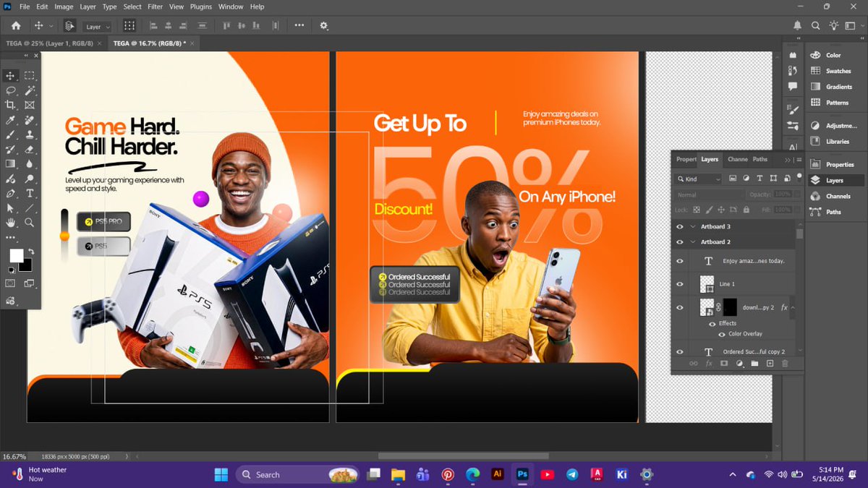Collapse the Artboard 2 group chevron
The image size is (868, 488).
coord(693,241)
